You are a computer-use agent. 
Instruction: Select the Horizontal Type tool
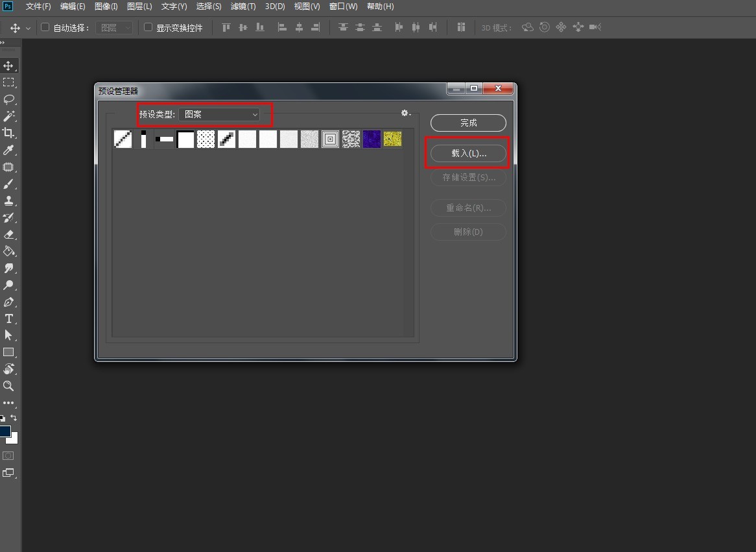click(8, 318)
